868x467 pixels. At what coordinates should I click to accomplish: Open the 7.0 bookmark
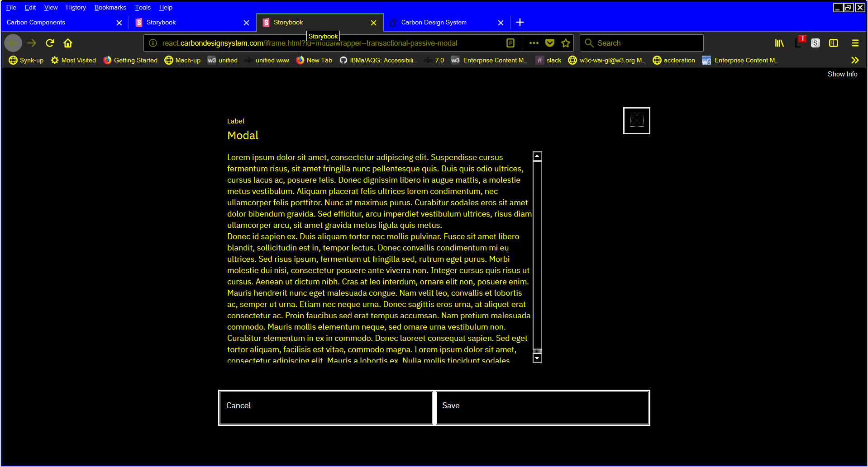[x=434, y=60]
